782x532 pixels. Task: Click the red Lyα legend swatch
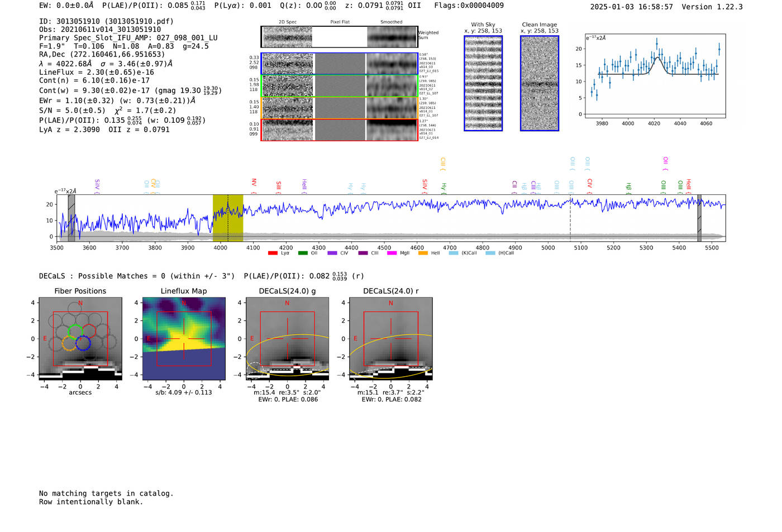(x=273, y=253)
